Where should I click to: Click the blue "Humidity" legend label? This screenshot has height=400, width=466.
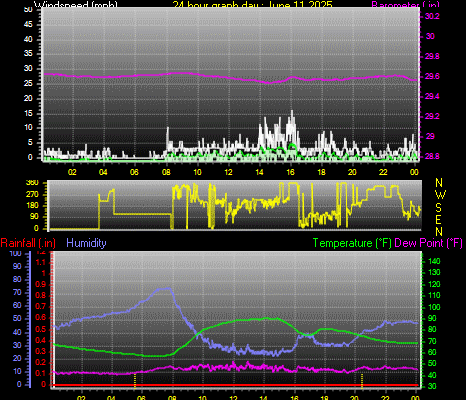tap(86, 243)
